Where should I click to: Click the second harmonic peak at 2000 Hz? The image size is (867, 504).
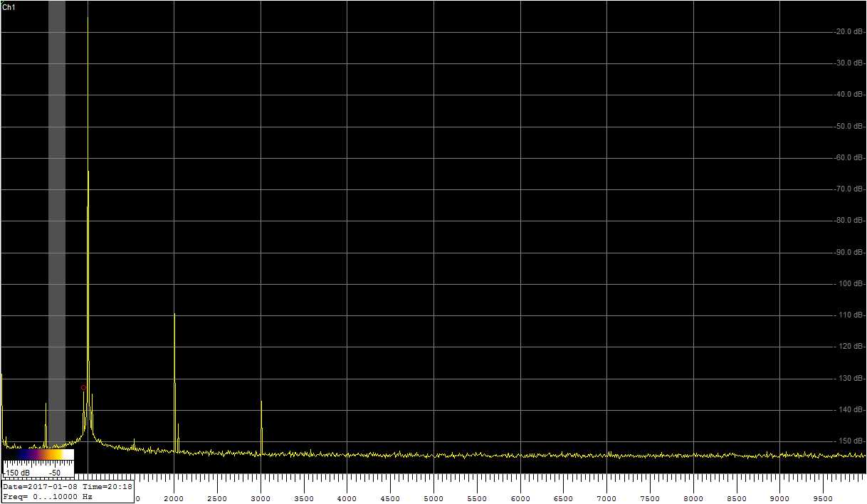pos(174,382)
